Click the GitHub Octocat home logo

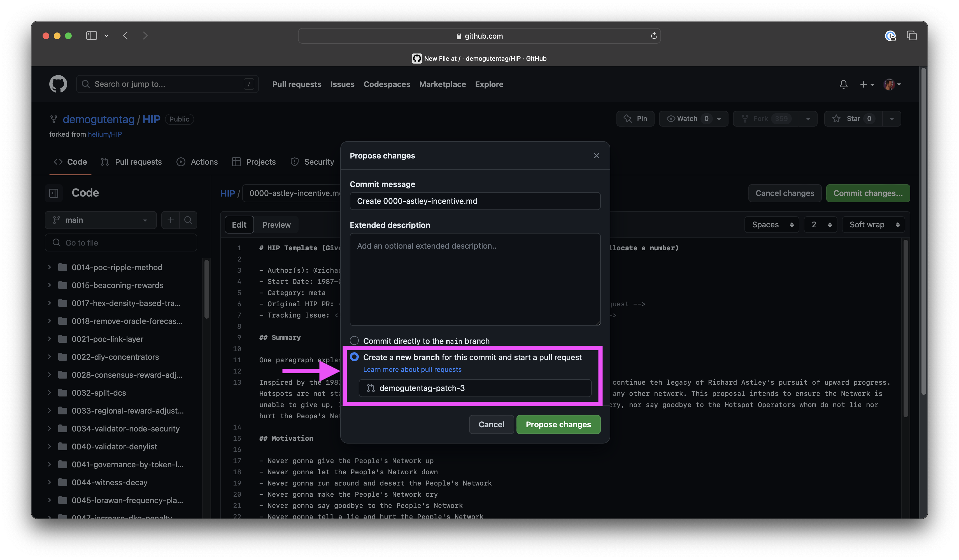[x=58, y=84]
